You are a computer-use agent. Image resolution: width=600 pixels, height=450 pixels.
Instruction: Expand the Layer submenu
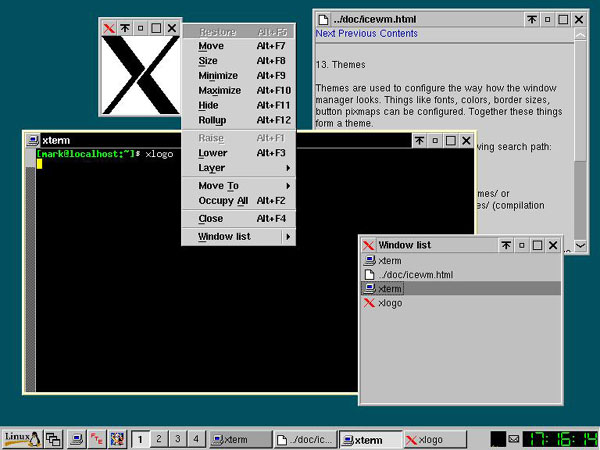tap(238, 168)
